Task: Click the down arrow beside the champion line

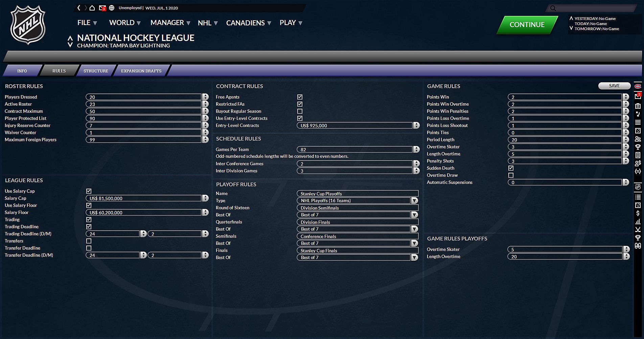Action: tap(70, 45)
